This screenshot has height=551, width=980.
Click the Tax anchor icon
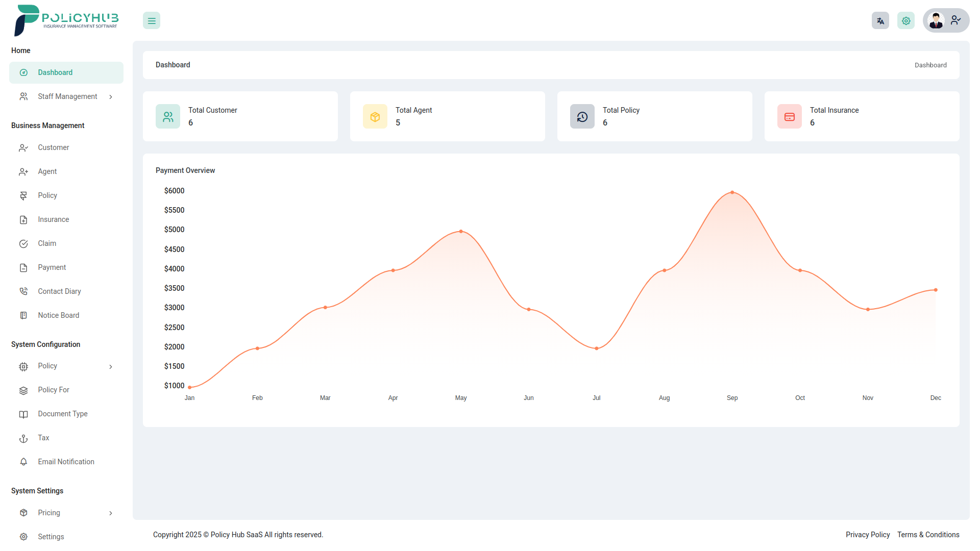[23, 438]
